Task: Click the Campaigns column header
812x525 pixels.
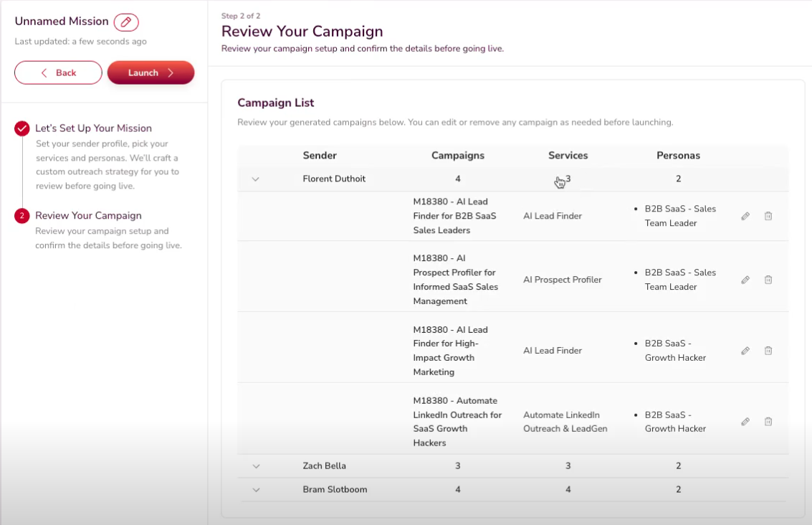Action: (x=457, y=156)
